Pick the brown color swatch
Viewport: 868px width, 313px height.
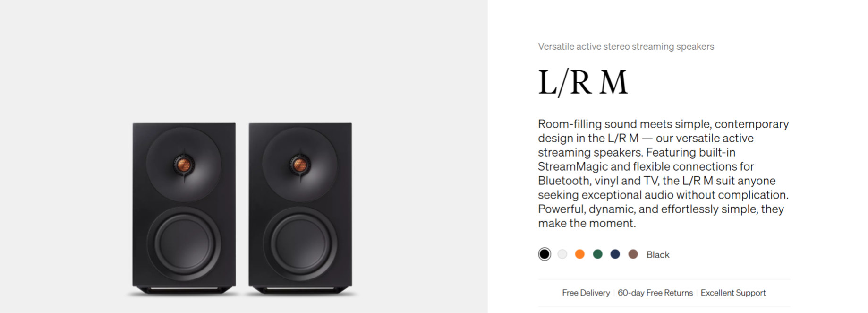tap(633, 254)
